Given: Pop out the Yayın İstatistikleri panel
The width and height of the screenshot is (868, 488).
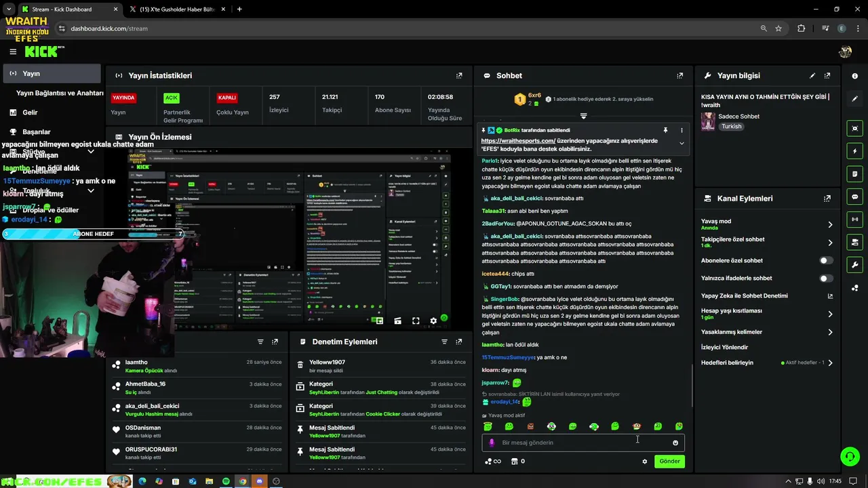Looking at the screenshot, I should [459, 76].
